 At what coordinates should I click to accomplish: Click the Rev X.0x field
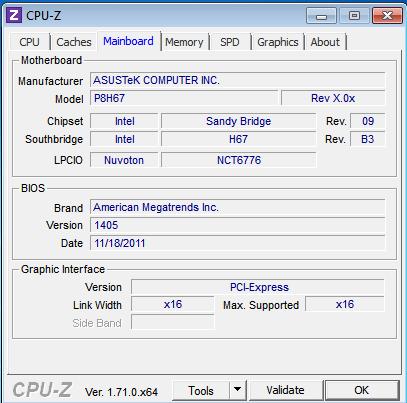coord(333,98)
